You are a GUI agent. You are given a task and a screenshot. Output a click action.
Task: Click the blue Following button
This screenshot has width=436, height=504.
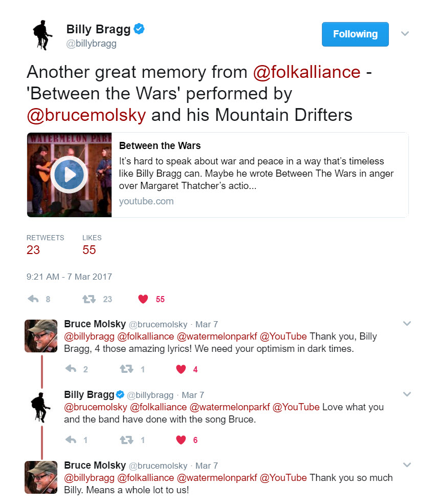356,34
